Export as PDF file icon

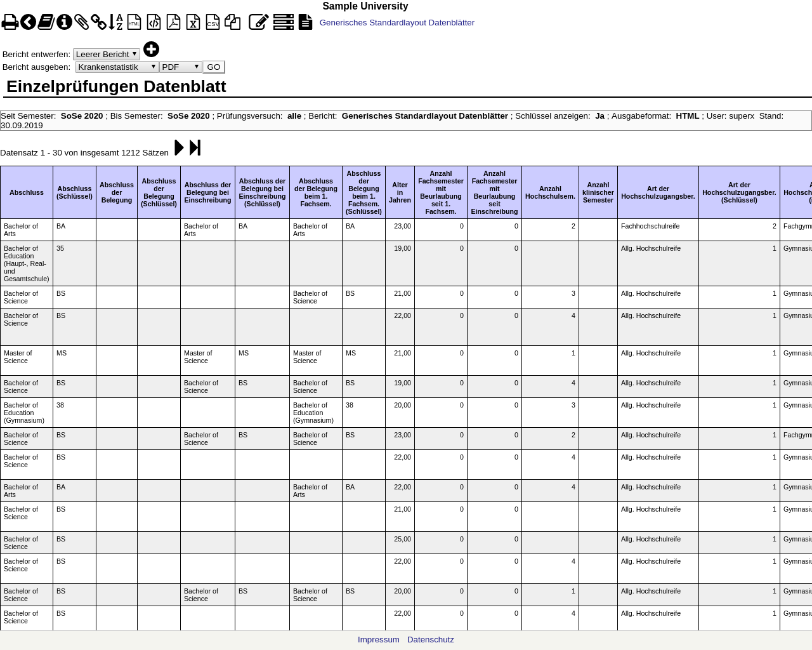pos(173,22)
